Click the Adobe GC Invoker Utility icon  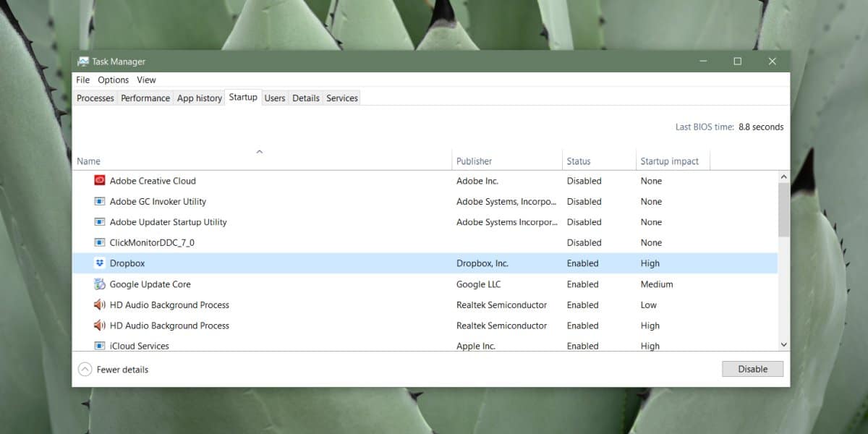coord(98,201)
